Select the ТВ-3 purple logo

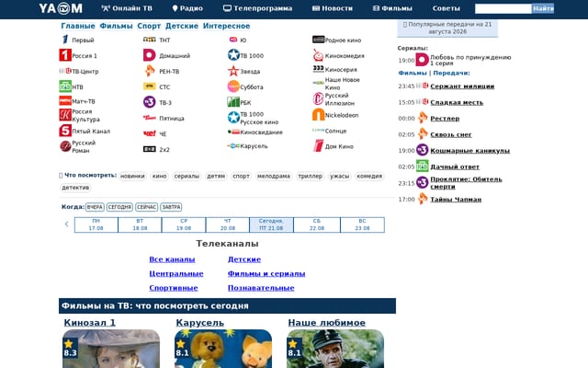coord(149,102)
